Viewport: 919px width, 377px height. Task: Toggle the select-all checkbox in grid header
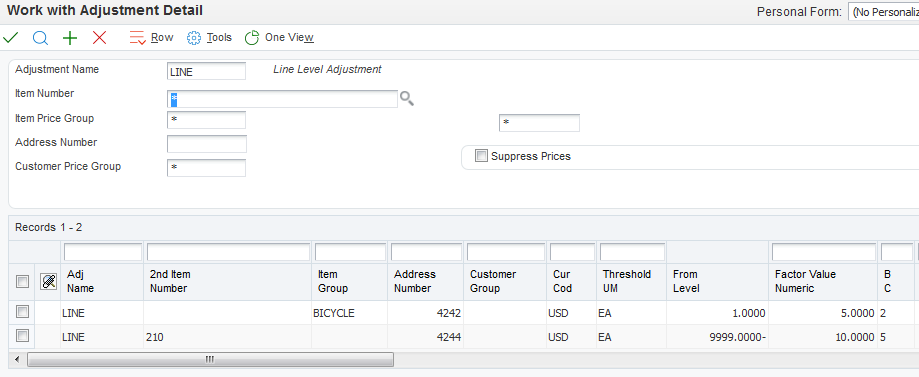pyautogui.click(x=22, y=281)
